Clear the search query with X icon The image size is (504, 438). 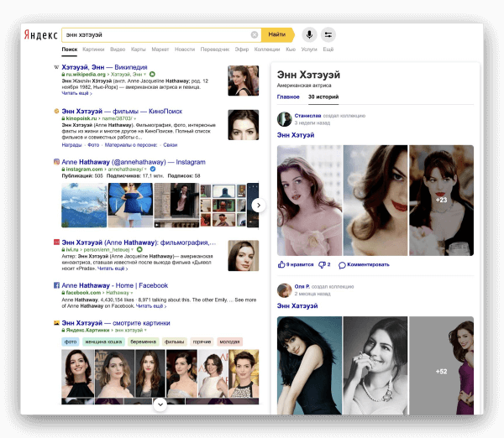255,34
